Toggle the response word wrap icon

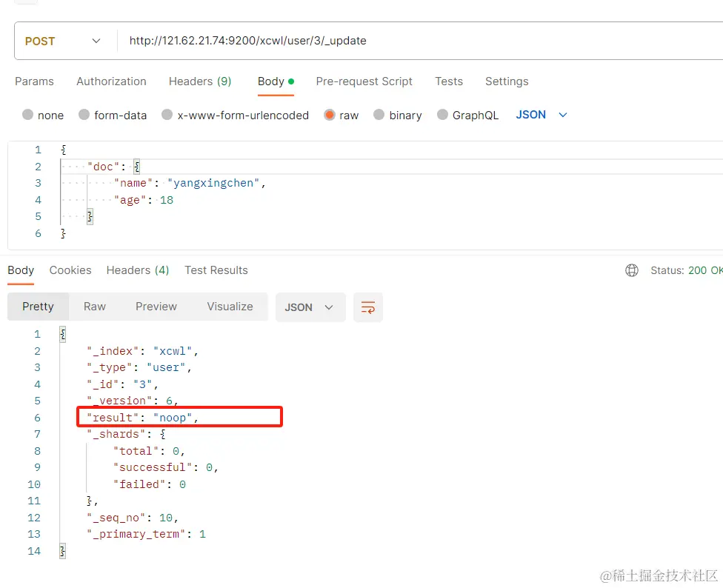click(368, 307)
